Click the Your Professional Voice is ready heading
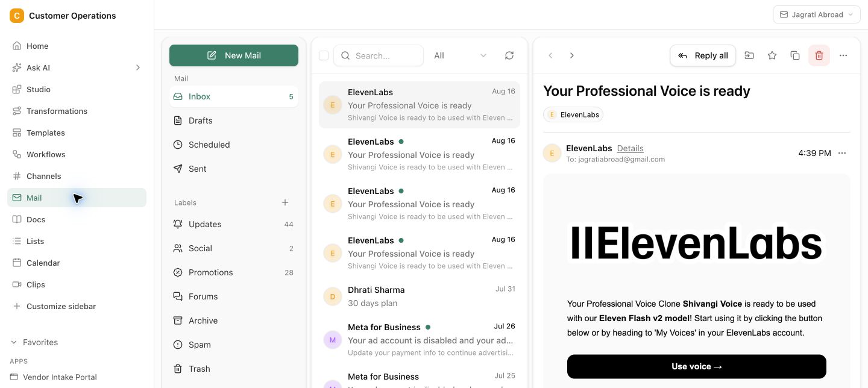This screenshot has height=388, width=868. click(x=647, y=91)
